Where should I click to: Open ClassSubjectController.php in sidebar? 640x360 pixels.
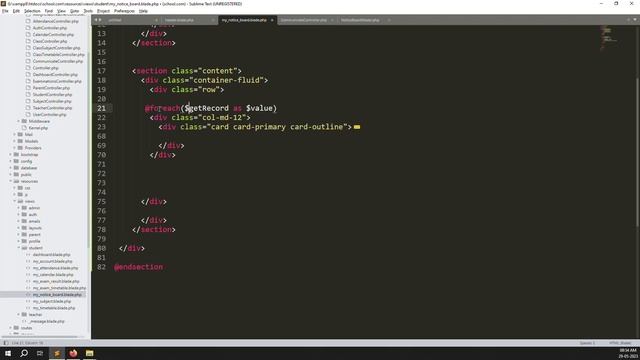pos(56,48)
